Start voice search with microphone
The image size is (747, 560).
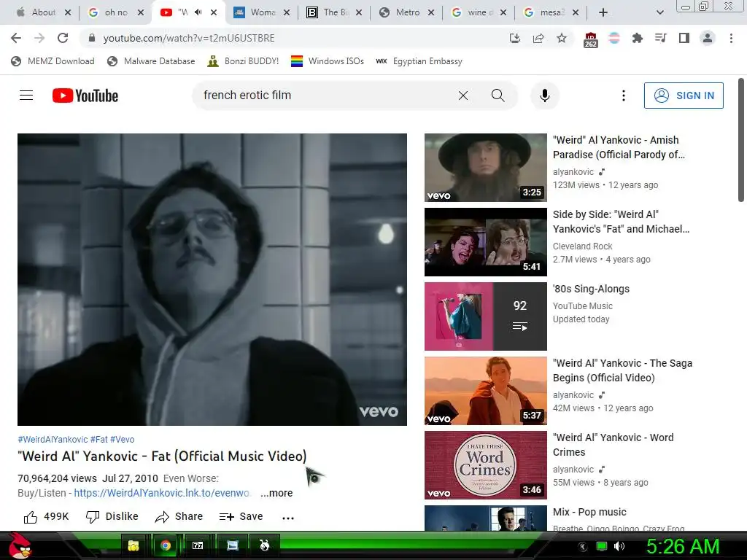(x=545, y=96)
